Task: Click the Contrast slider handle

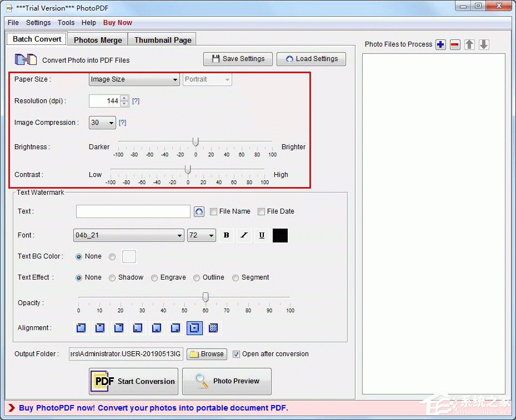Action: [x=188, y=170]
